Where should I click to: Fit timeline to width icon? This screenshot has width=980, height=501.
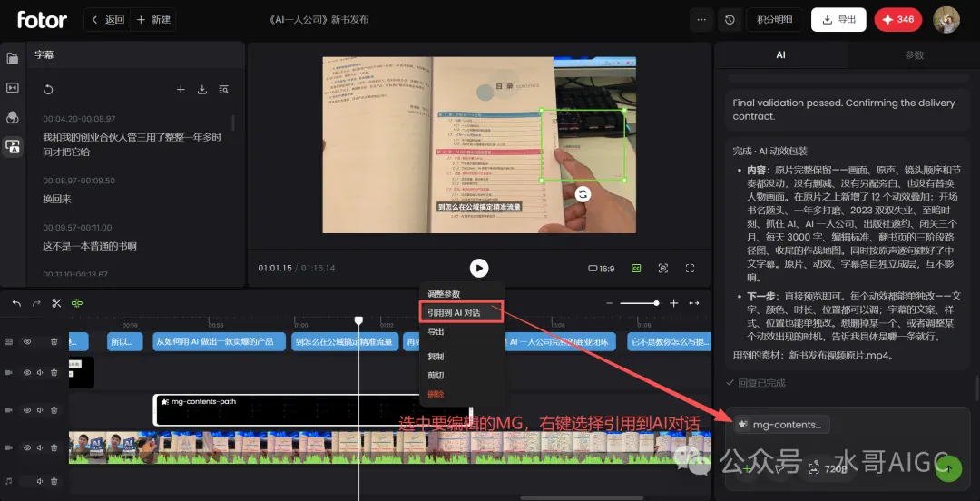[x=694, y=303]
